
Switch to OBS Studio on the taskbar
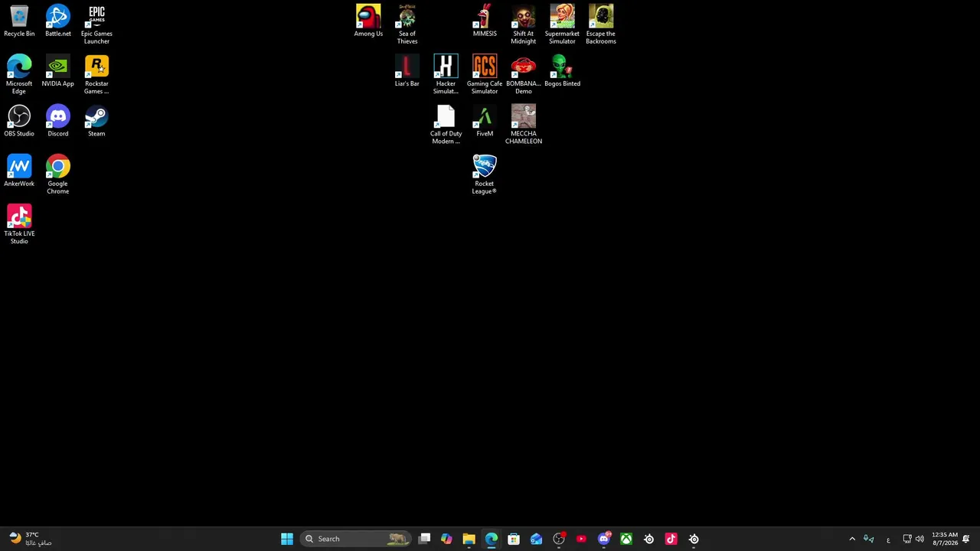coord(559,539)
